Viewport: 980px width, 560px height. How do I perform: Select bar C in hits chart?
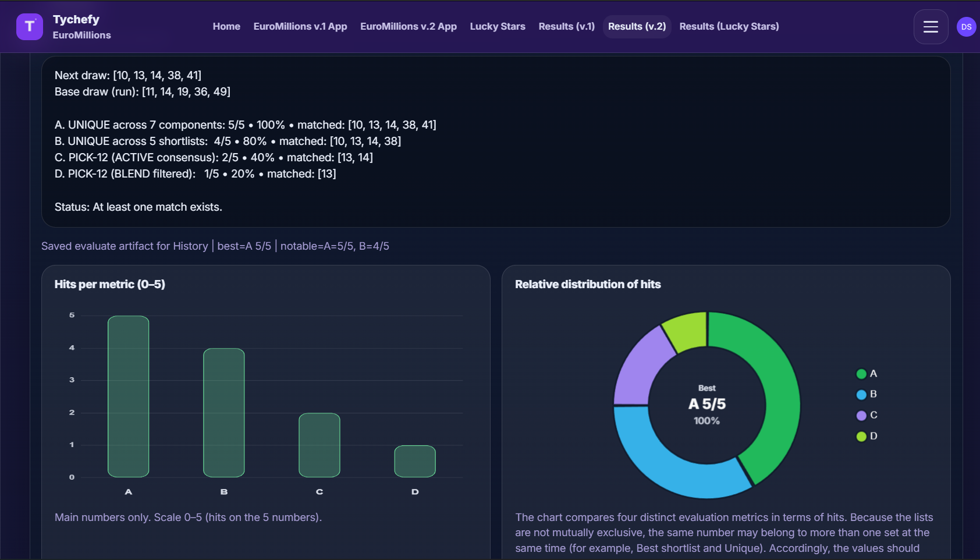[319, 445]
